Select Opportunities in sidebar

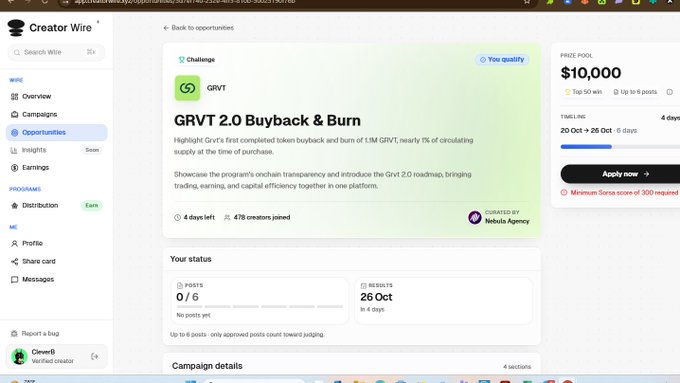[56, 132]
